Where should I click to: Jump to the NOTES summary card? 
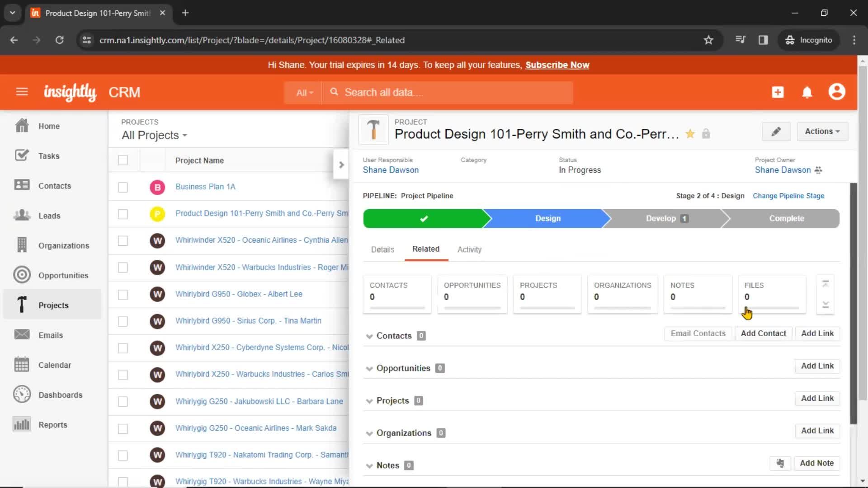coord(698,294)
